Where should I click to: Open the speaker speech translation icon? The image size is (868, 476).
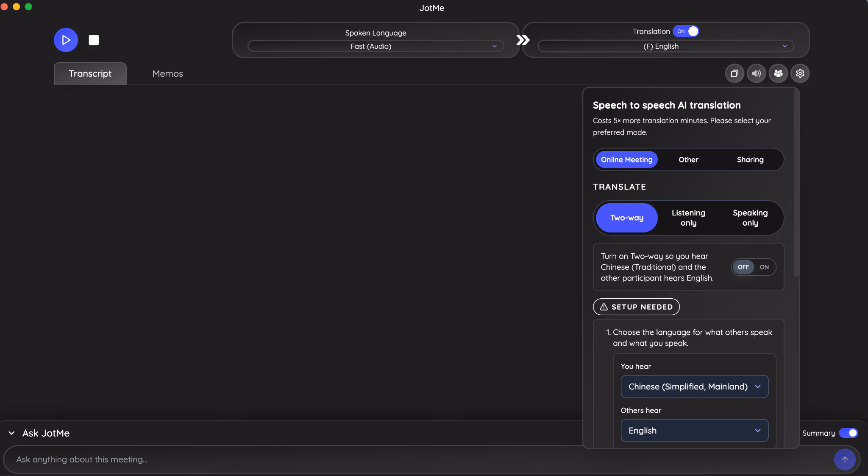click(x=756, y=73)
